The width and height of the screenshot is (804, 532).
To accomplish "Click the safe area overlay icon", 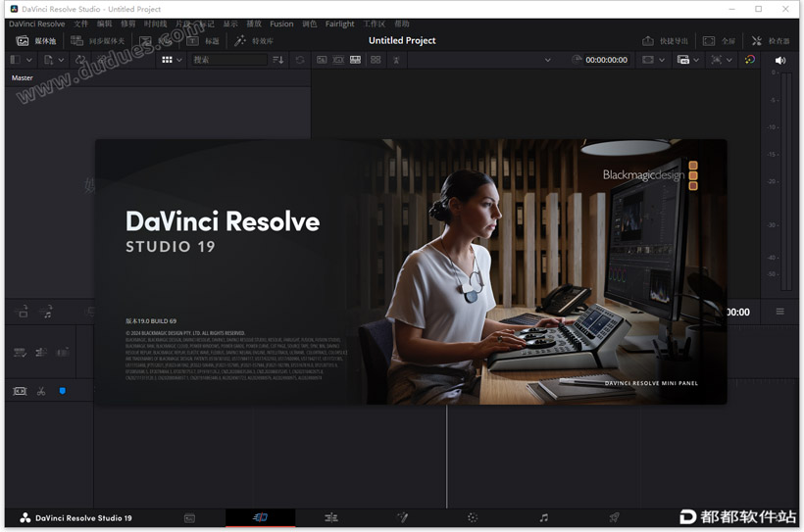I will click(648, 60).
